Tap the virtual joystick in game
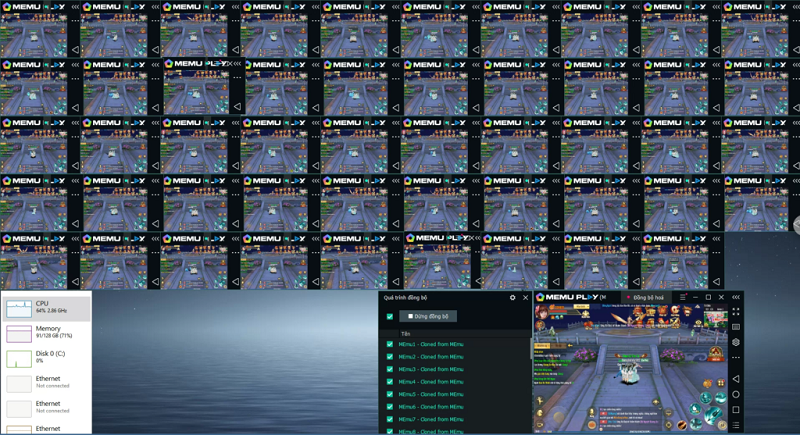Screen dimensions: 800x435 [x=559, y=417]
